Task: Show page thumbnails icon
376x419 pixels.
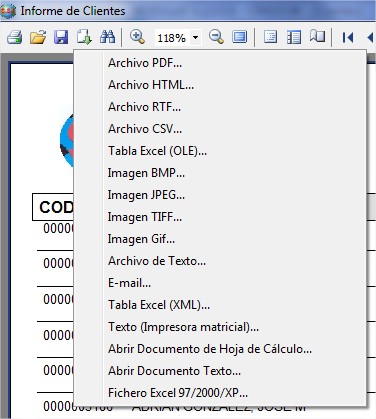Action: tap(294, 37)
